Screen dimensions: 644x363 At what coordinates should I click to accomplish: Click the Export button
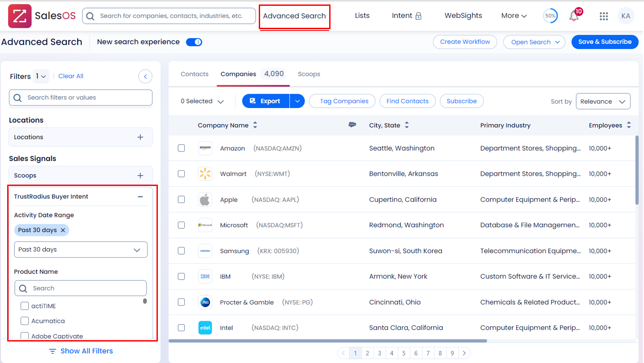coord(266,101)
